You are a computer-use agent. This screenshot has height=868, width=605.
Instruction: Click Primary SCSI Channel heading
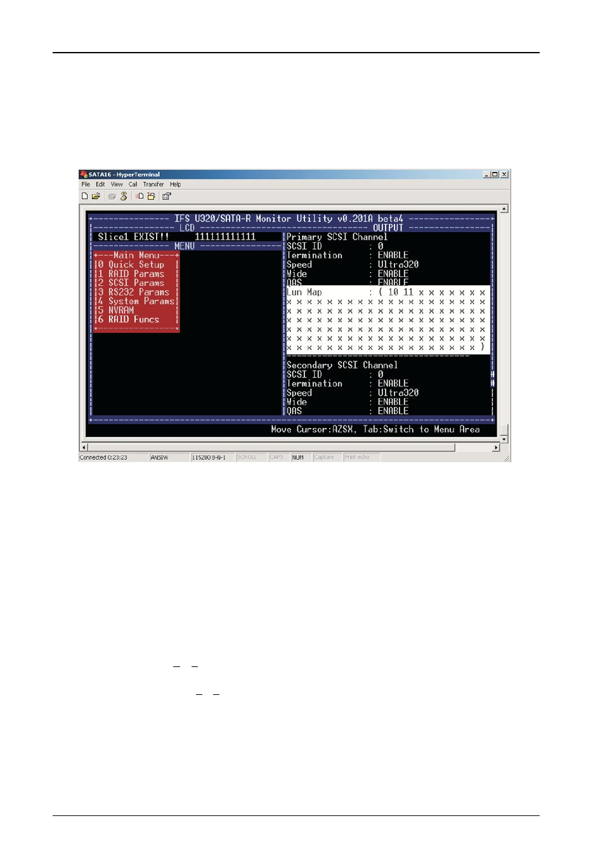[x=337, y=236]
